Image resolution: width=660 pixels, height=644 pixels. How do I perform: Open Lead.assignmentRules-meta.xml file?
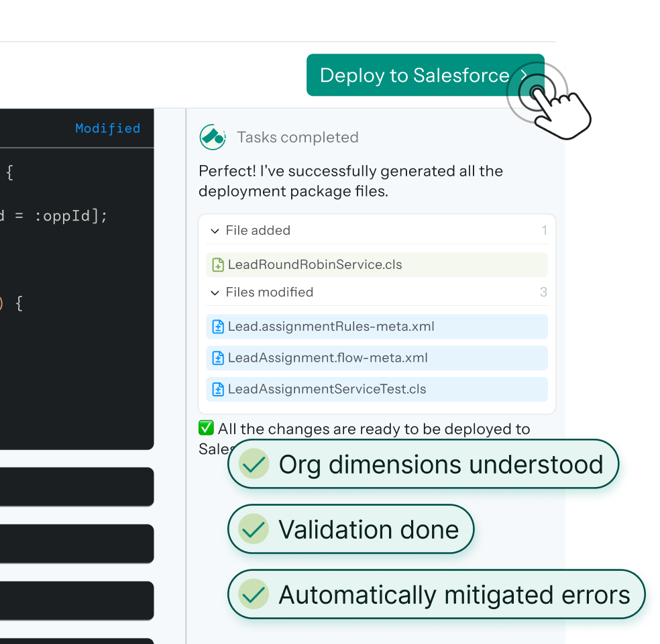click(x=377, y=327)
